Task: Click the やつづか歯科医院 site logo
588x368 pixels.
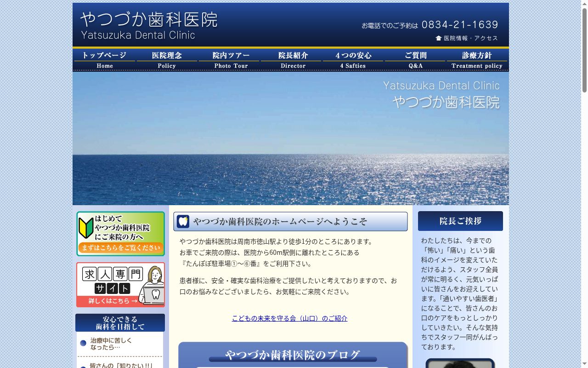Action: (x=149, y=26)
